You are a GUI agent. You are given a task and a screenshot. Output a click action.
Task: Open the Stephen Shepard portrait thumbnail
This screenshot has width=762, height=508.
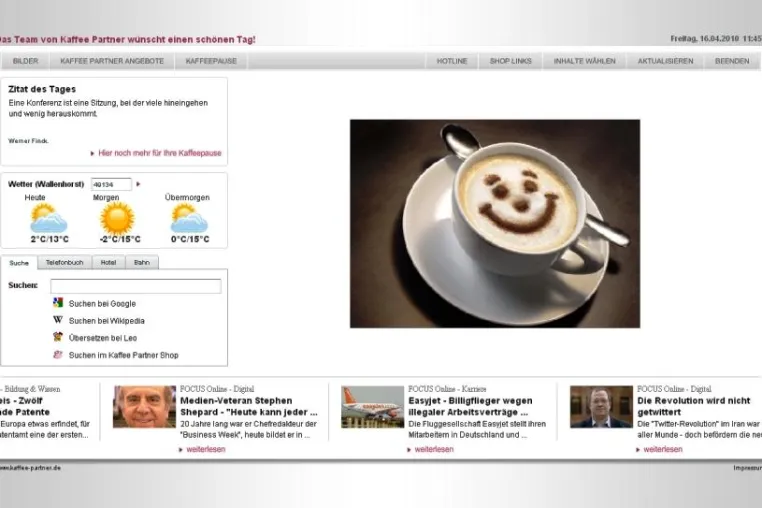[144, 407]
